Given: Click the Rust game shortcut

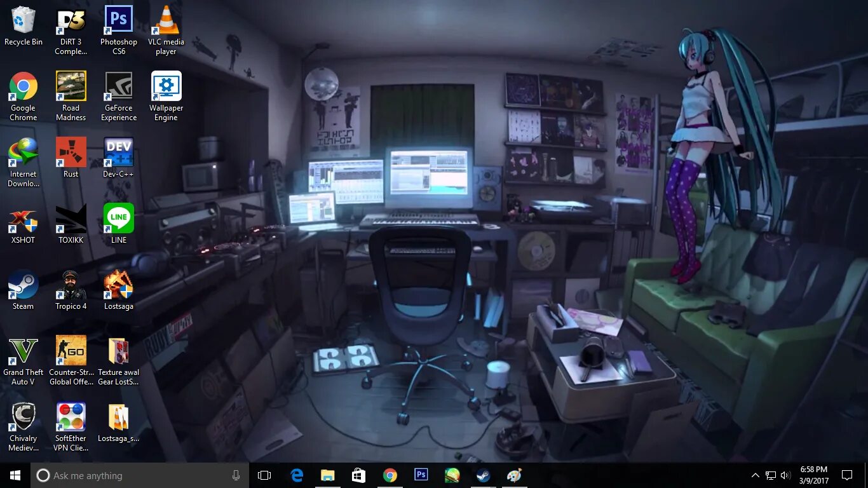Looking at the screenshot, I should tap(71, 158).
